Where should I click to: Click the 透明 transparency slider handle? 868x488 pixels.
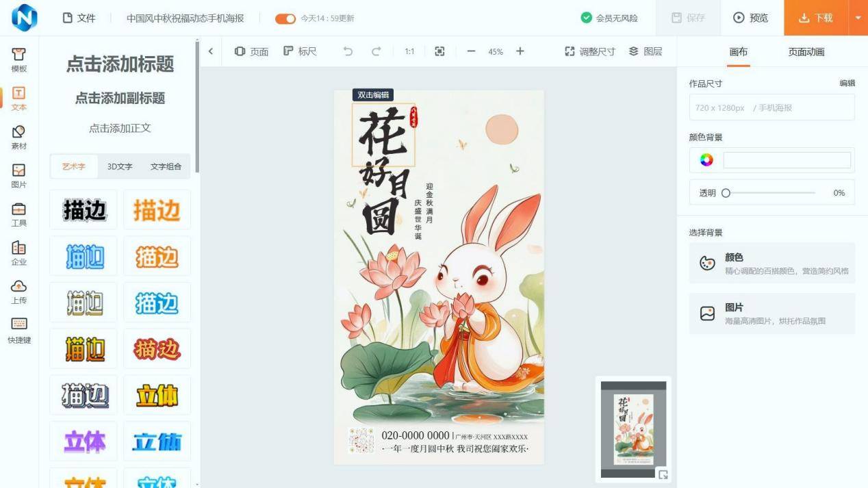726,193
